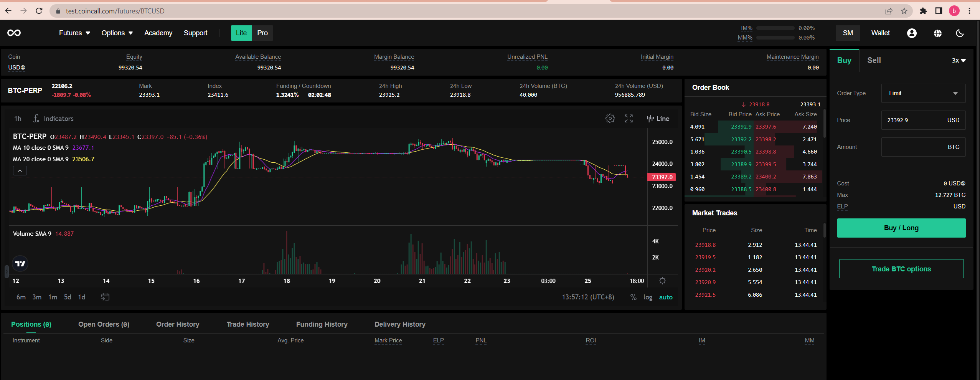This screenshot has height=380, width=980.
Task: Bookmark page with star icon
Action: pos(904,11)
